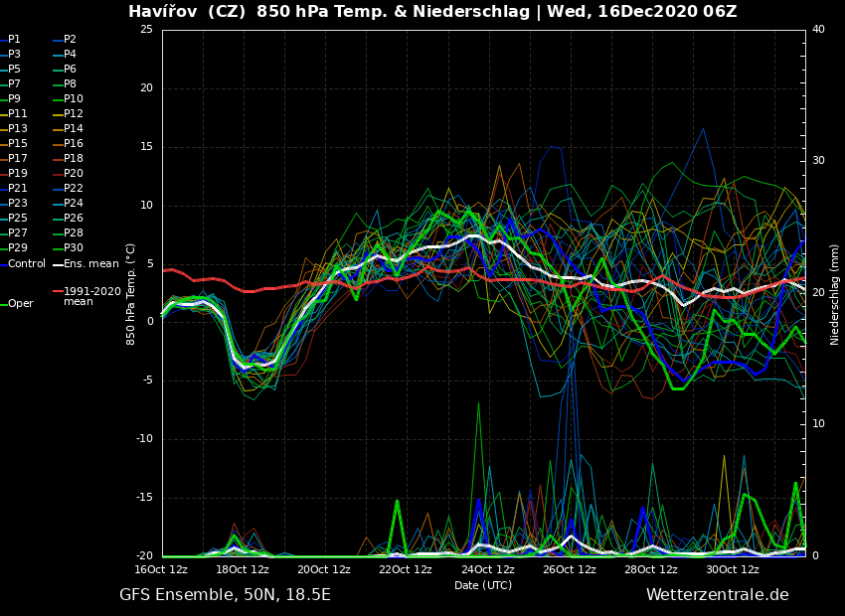Click the 16Oct 12z date label
This screenshot has width=845, height=616.
(x=161, y=569)
